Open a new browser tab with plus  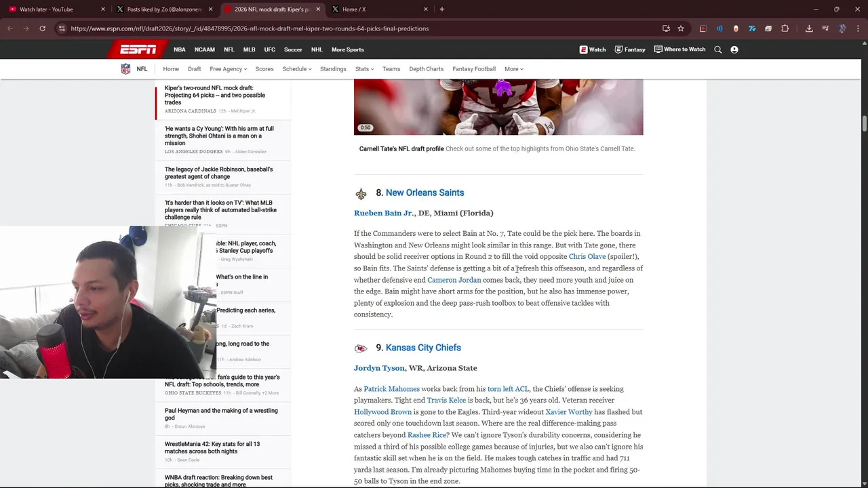[x=442, y=9]
